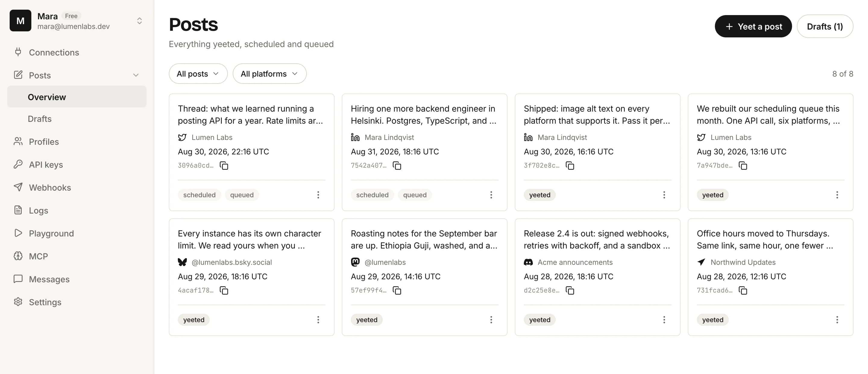Click the scheduled tag on Thread post
This screenshot has width=868, height=374.
point(199,195)
